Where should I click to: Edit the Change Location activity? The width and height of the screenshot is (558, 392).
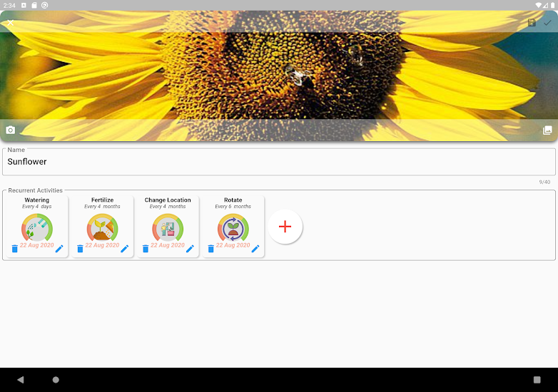[190, 249]
